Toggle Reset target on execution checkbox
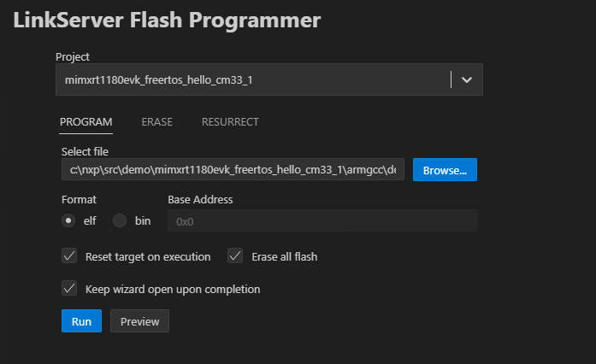Image resolution: width=596 pixels, height=364 pixels. pyautogui.click(x=69, y=255)
